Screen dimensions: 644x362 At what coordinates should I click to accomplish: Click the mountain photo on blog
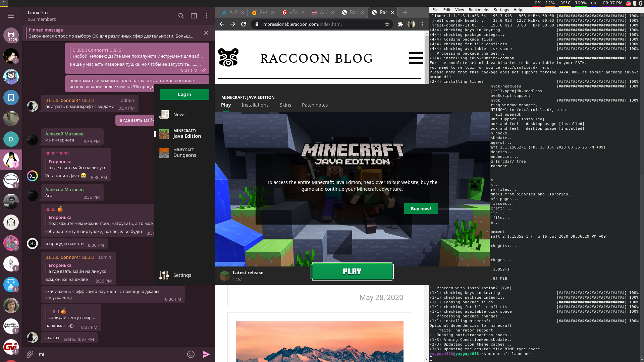coord(320,341)
